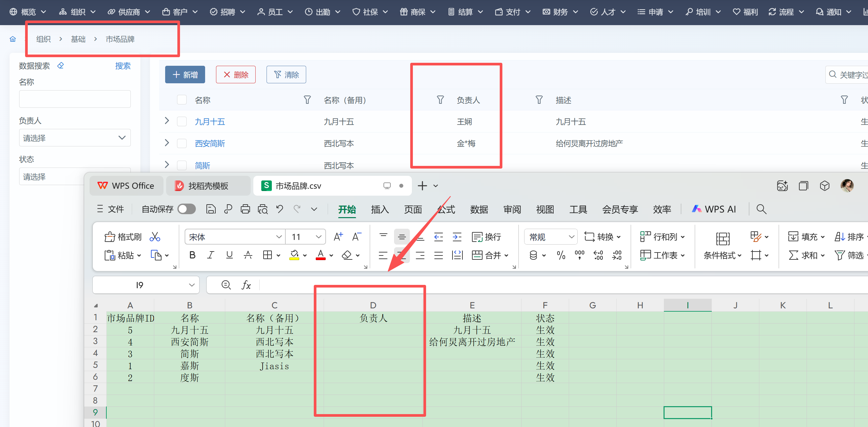Tick the select-all checkbox in table header
The image size is (868, 427).
[x=182, y=100]
